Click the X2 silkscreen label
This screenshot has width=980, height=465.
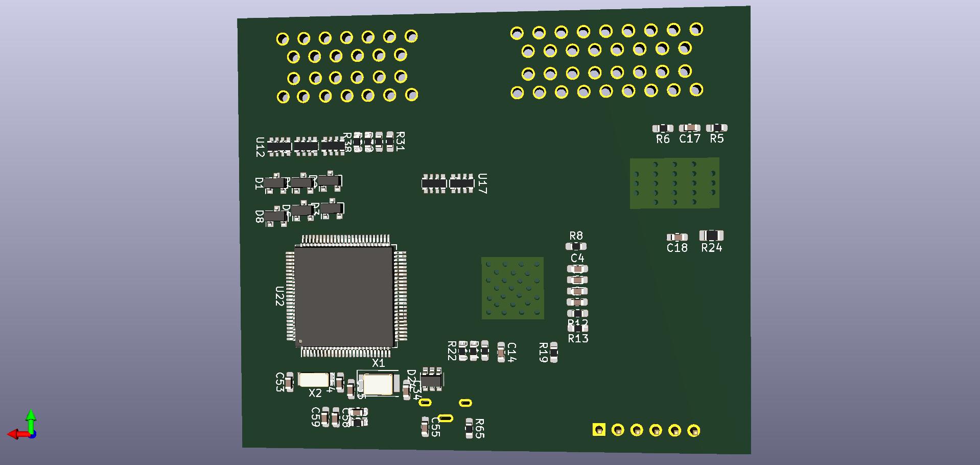(315, 393)
